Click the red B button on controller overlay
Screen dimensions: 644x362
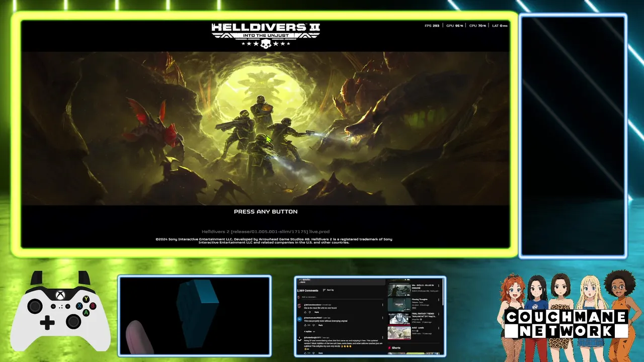[x=93, y=306]
